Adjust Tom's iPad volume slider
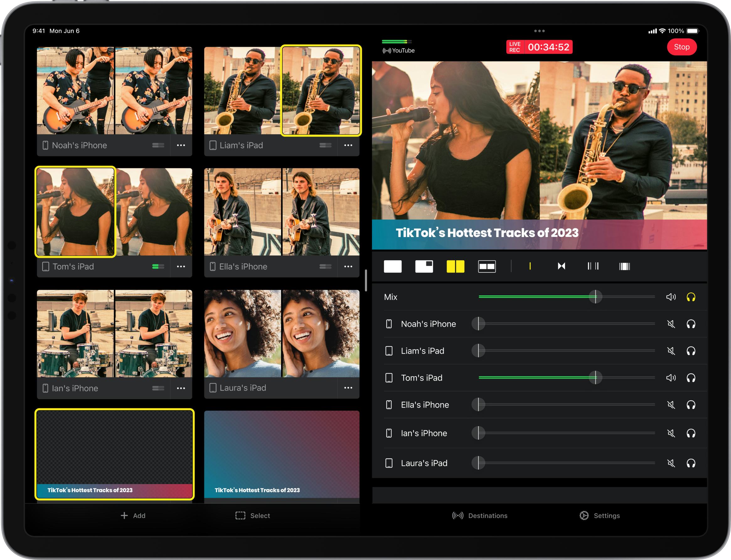Viewport: 731px width, 560px height. 595,378
